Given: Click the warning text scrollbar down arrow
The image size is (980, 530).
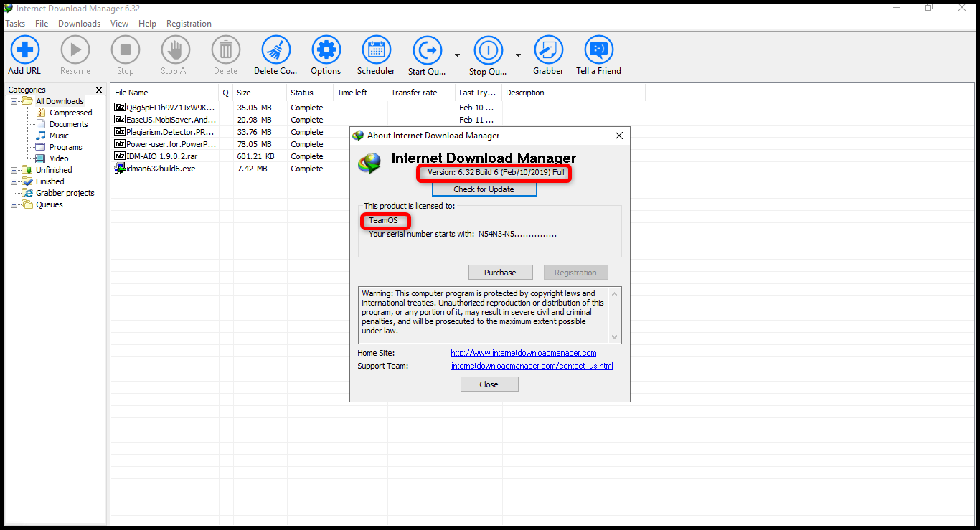Looking at the screenshot, I should click(614, 337).
